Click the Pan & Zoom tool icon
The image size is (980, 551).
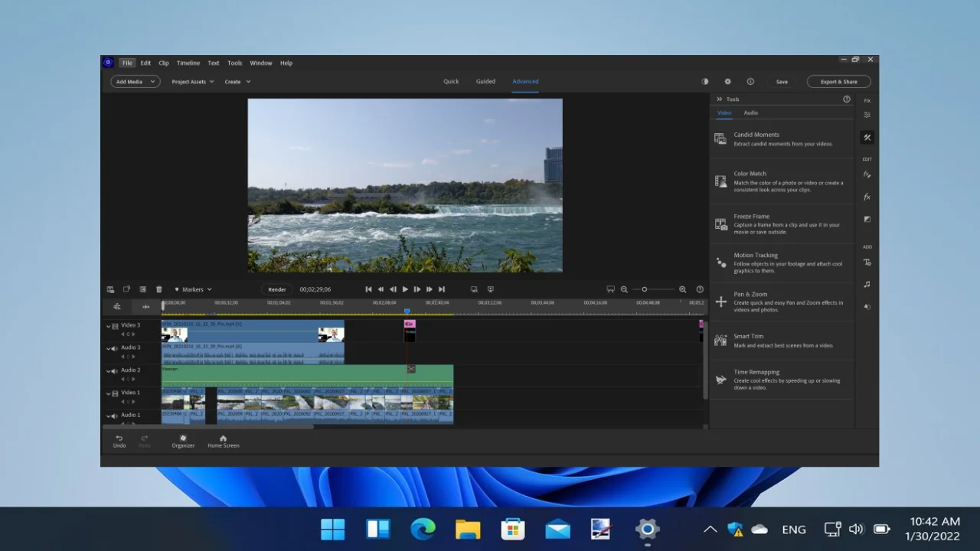coord(720,302)
